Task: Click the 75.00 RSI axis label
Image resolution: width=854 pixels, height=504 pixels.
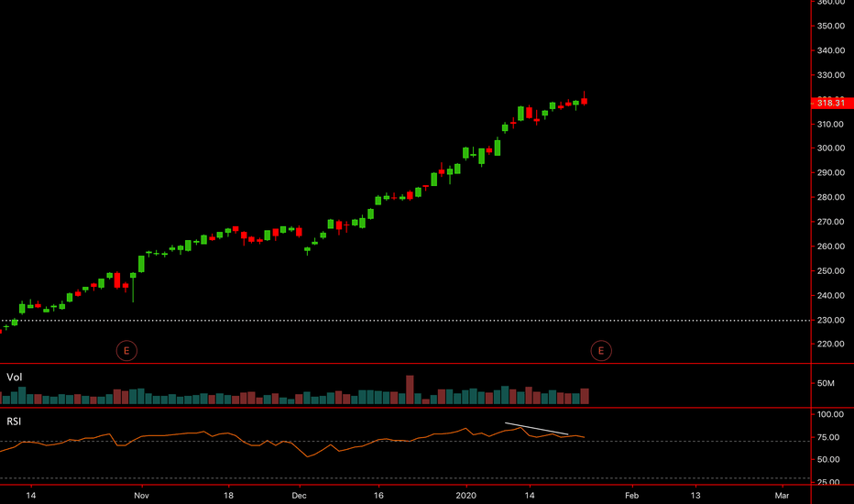Action: pyautogui.click(x=828, y=437)
